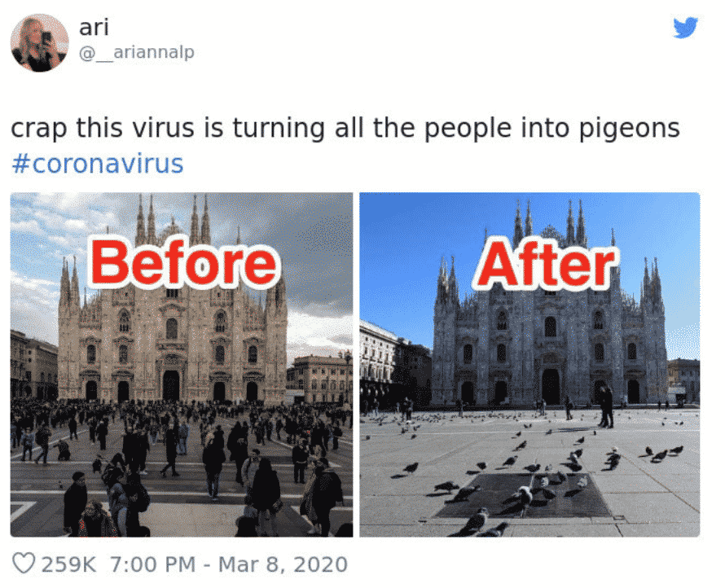Click the red "After" label
Screen dimensions: 725x588
(547, 265)
